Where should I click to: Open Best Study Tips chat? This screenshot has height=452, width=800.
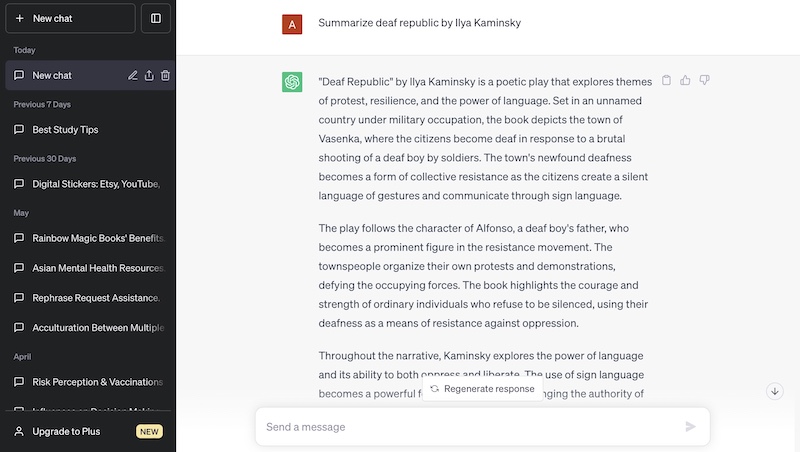click(x=65, y=129)
